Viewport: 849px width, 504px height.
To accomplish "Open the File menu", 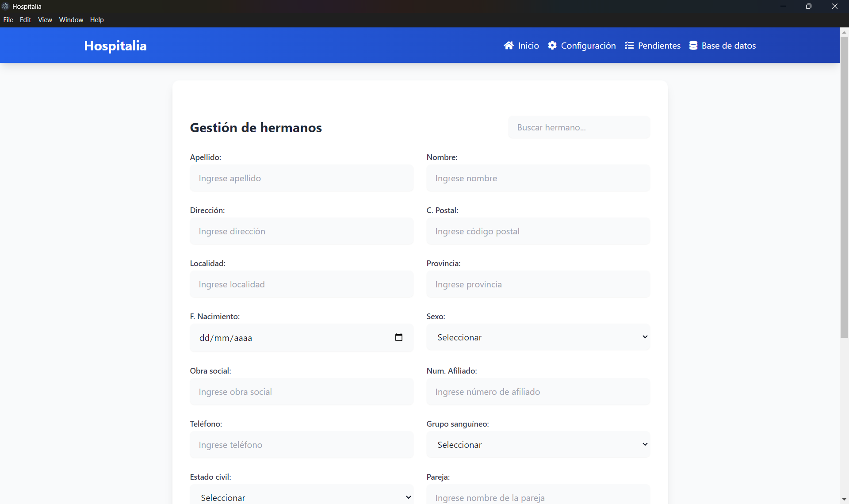I will (x=8, y=20).
